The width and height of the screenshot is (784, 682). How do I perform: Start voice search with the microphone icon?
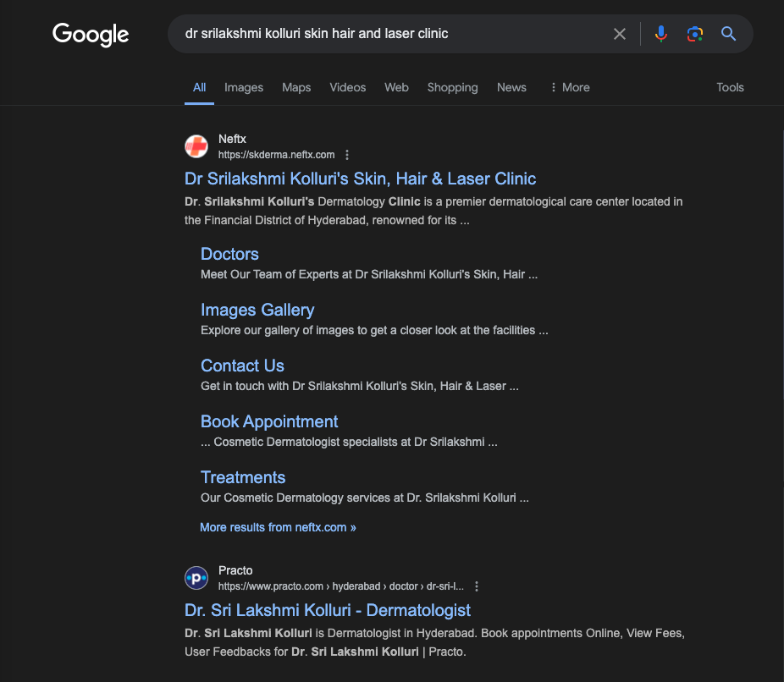660,34
